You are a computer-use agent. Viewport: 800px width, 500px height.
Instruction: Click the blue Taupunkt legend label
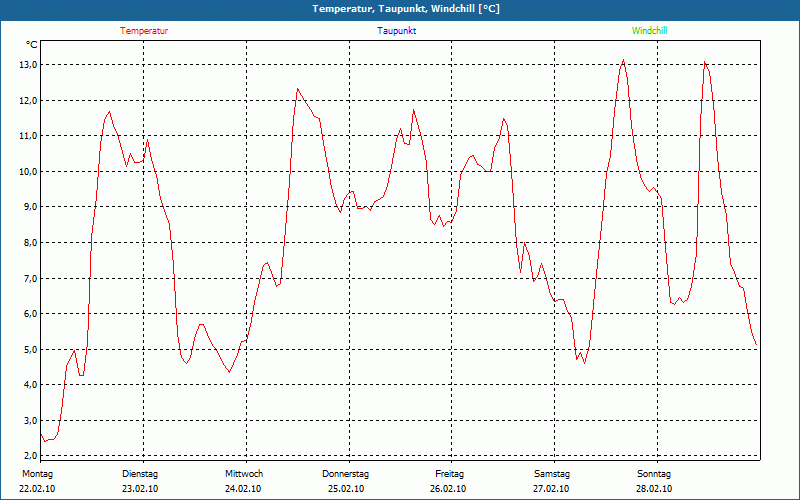click(x=396, y=31)
